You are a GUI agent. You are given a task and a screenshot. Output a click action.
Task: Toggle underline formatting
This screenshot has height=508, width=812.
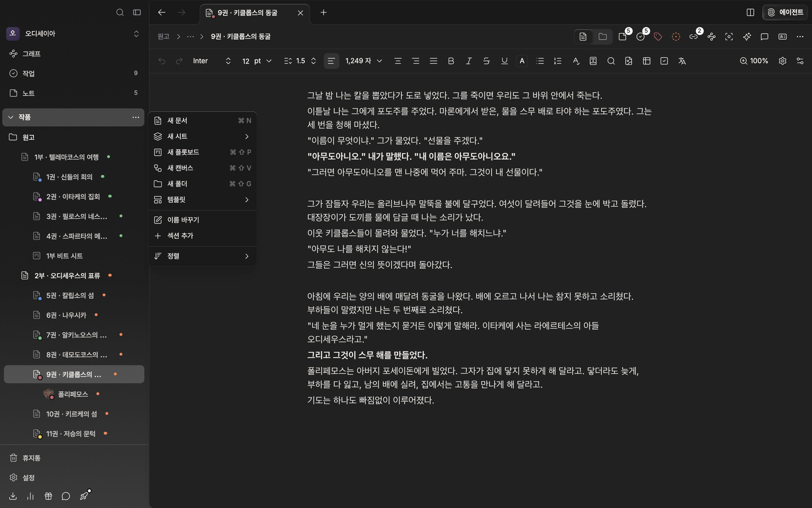point(504,61)
